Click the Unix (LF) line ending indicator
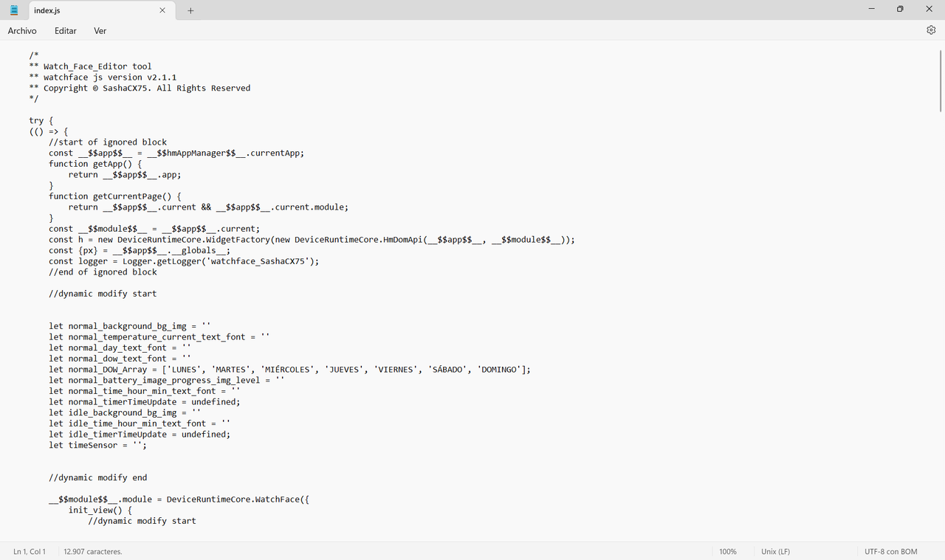The width and height of the screenshot is (945, 560). click(776, 551)
